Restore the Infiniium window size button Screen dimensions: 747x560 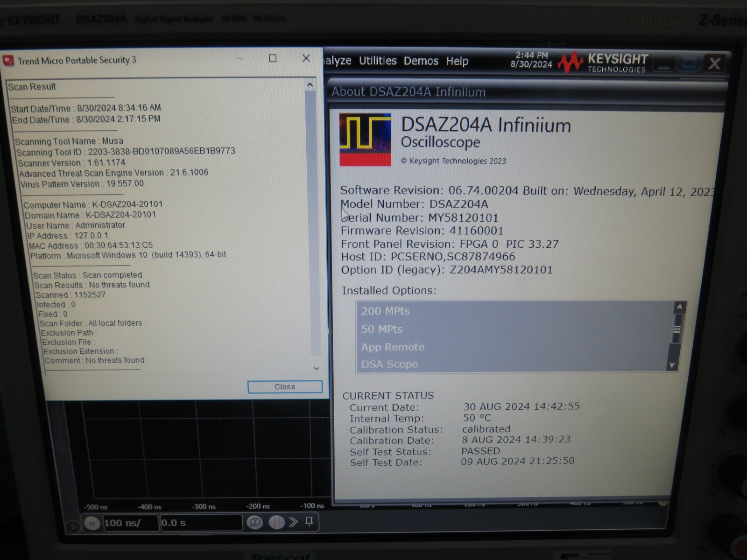click(689, 63)
